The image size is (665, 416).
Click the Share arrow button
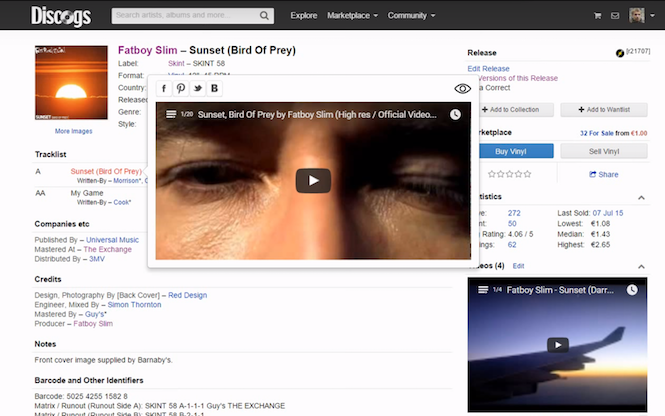point(604,174)
